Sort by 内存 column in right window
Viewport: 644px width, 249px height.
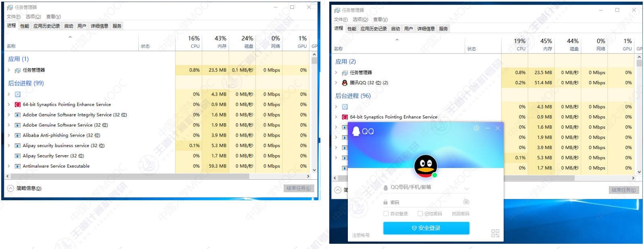coord(541,44)
